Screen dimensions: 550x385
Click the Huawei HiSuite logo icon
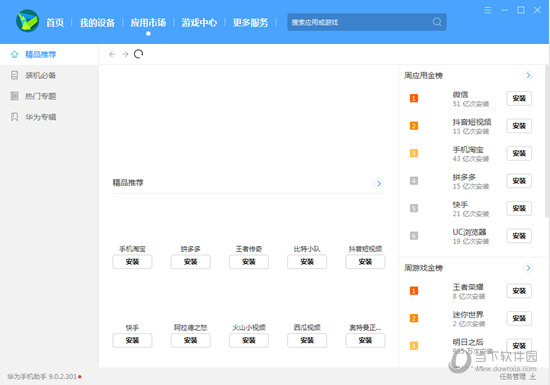27,21
